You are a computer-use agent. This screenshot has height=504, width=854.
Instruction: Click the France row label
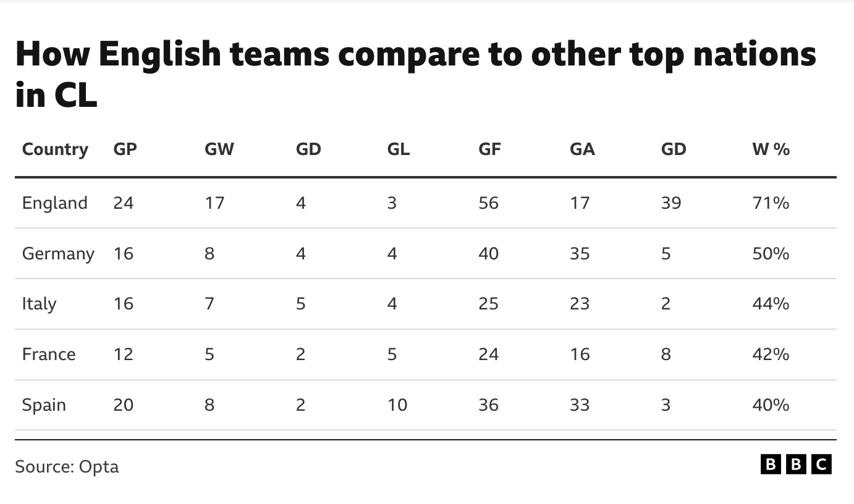(49, 355)
